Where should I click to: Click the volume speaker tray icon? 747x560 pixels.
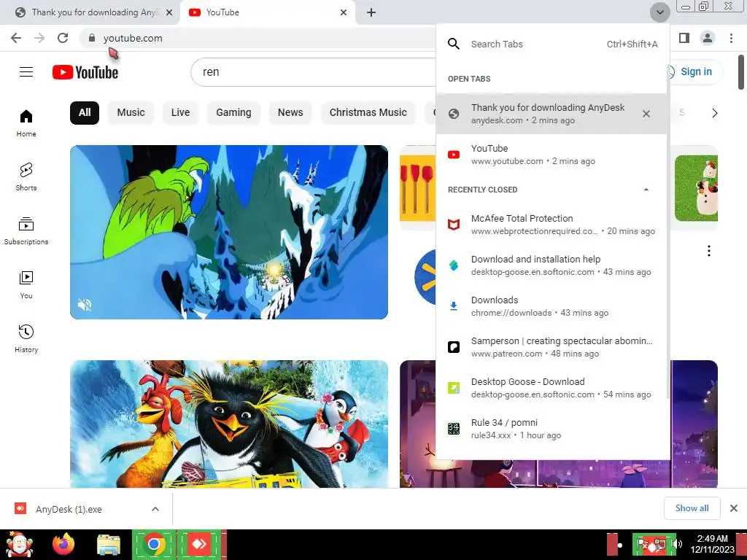click(676, 544)
